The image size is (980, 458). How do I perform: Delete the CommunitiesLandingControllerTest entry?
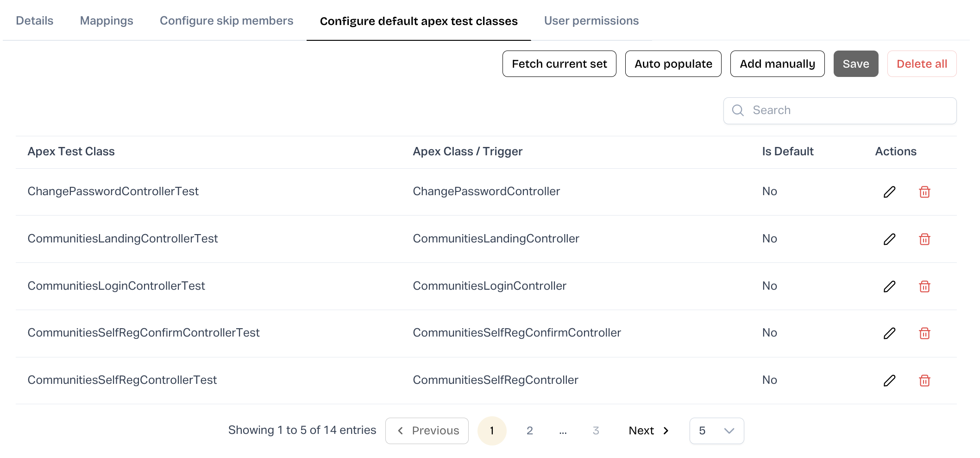click(924, 239)
